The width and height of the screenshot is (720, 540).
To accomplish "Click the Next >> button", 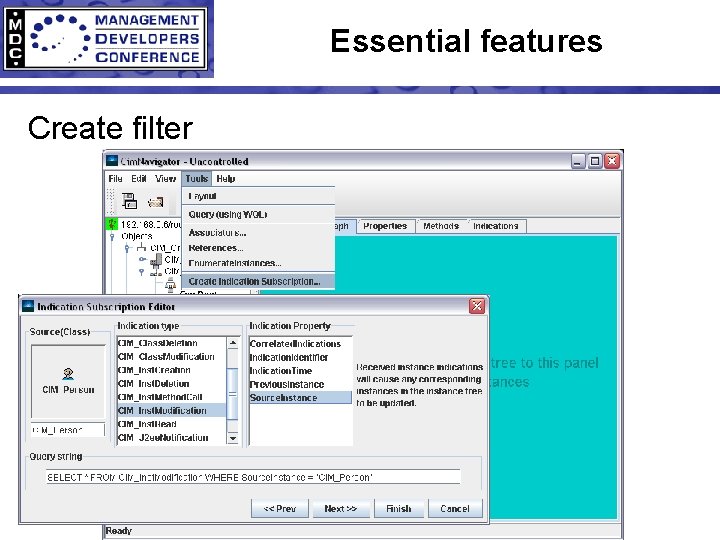I will [x=340, y=509].
